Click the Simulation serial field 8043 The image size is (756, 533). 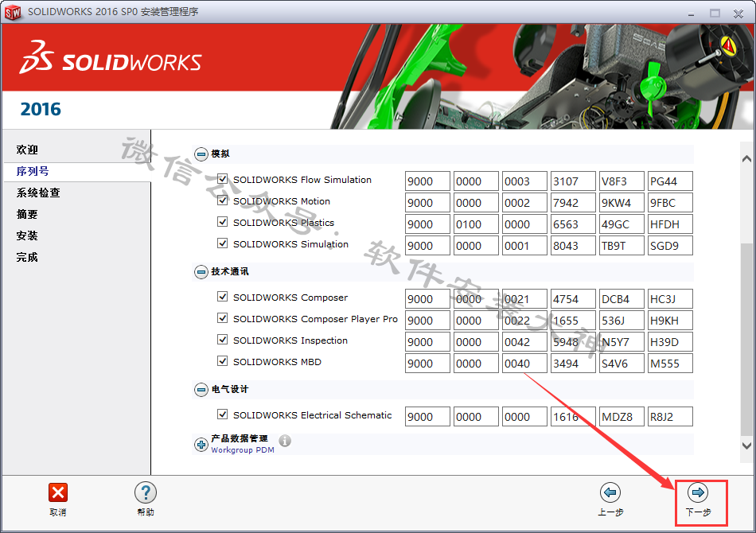click(573, 245)
